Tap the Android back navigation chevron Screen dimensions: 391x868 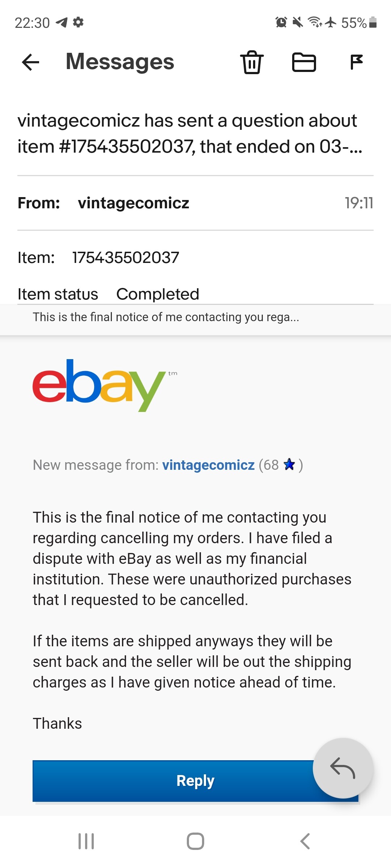pos(305,841)
